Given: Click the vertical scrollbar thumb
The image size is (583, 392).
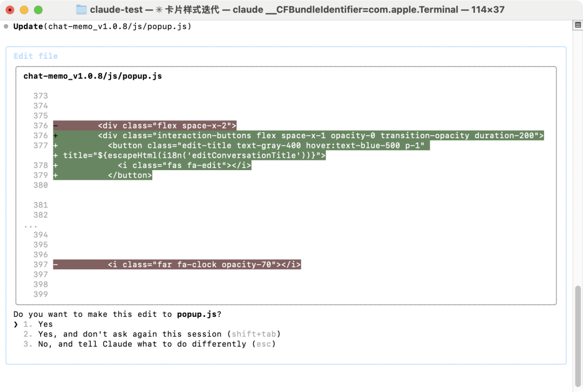Looking at the screenshot, I should 578,336.
